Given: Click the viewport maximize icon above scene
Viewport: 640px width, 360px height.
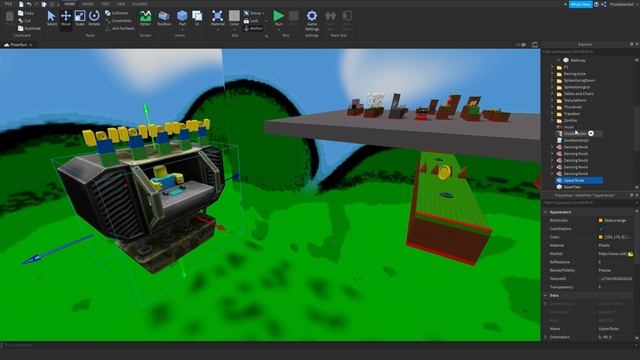Looking at the screenshot, I should 535,44.
